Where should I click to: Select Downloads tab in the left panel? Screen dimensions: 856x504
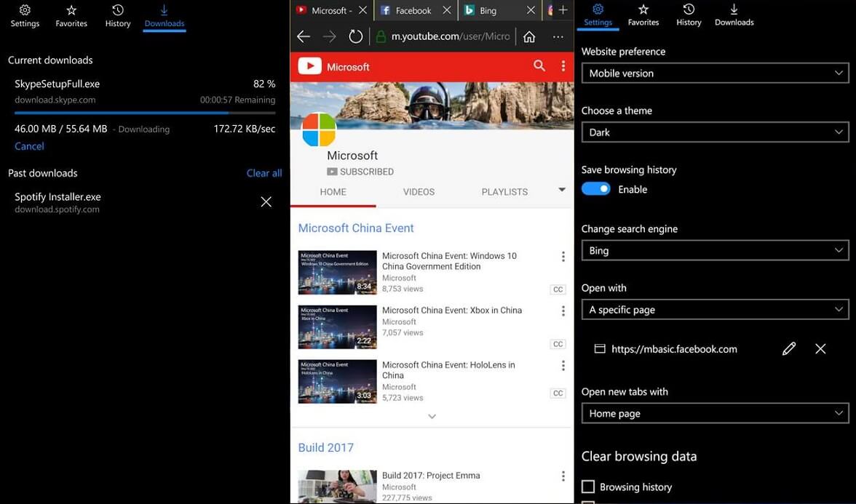pyautogui.click(x=165, y=16)
